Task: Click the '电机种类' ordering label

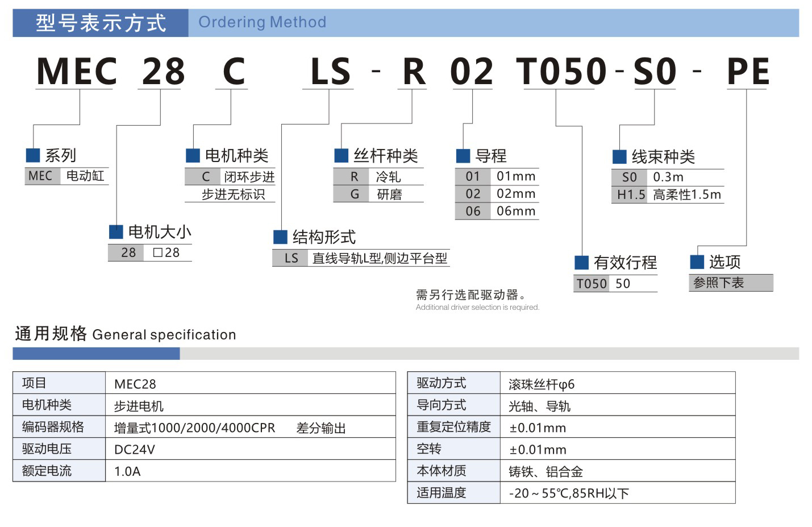Action: pos(236,155)
